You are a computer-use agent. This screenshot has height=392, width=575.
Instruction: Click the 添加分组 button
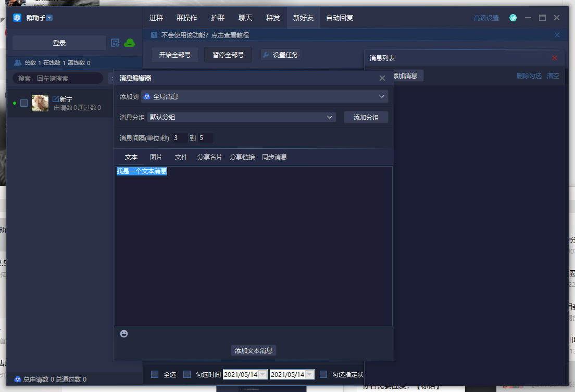click(x=366, y=117)
